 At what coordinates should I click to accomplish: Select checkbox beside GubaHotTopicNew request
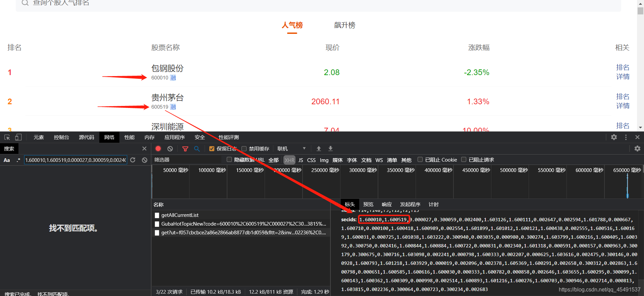point(157,224)
